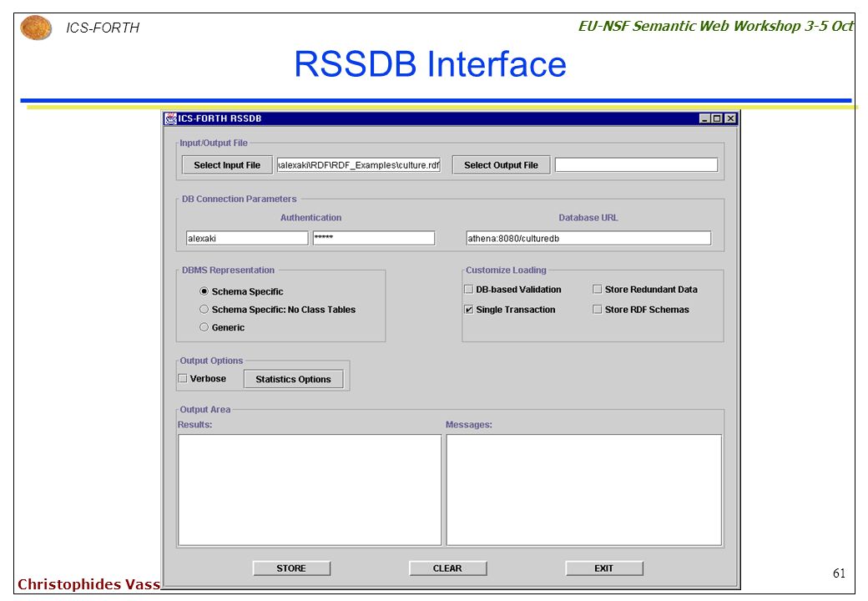Click inside the Messages output area
This screenshot has width=868, height=601.
click(584, 490)
